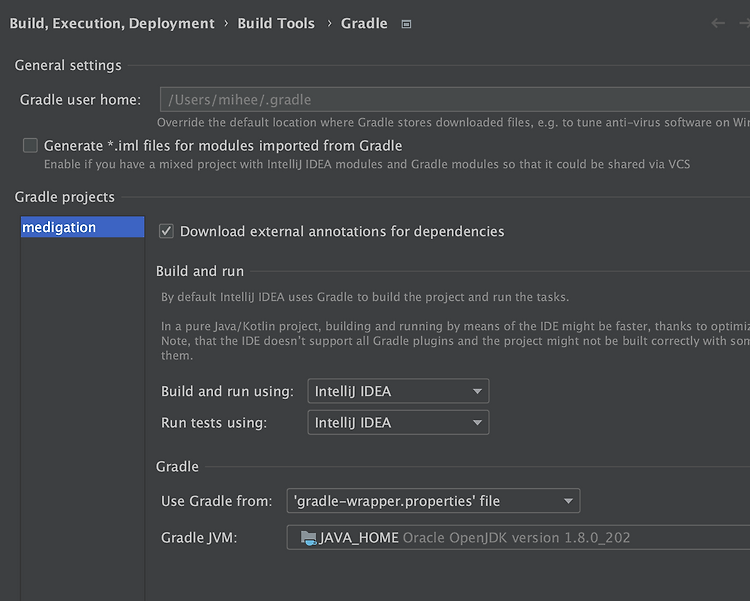750x601 pixels.
Task: Click Build, Execution, Deployment breadcrumb
Action: [x=112, y=23]
